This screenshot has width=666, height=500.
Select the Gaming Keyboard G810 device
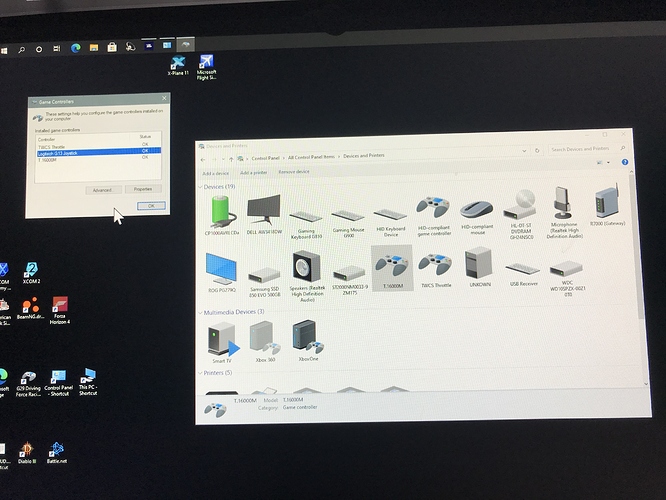pos(306,224)
